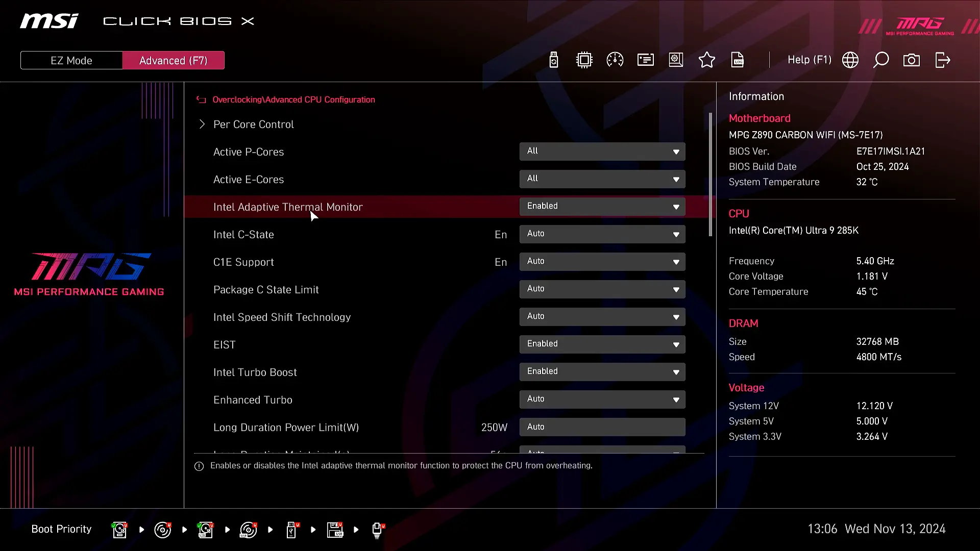
Task: Open the speedometer performance icon
Action: click(615, 60)
